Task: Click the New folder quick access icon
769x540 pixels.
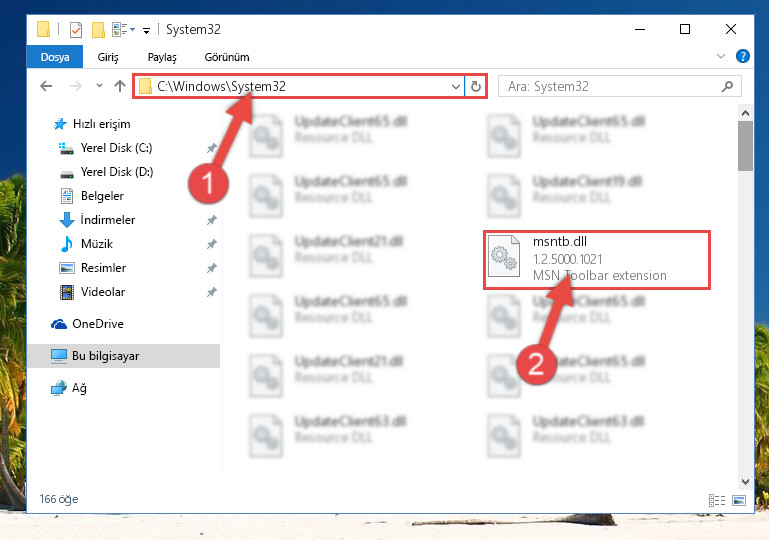Action: pyautogui.click(x=98, y=30)
